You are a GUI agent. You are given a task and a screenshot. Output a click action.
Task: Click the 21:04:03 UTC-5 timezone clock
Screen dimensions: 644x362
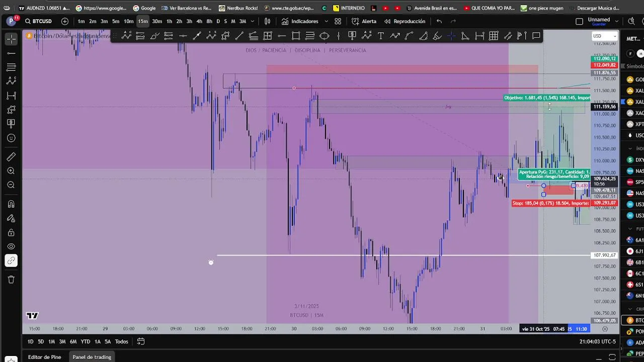tap(598, 341)
